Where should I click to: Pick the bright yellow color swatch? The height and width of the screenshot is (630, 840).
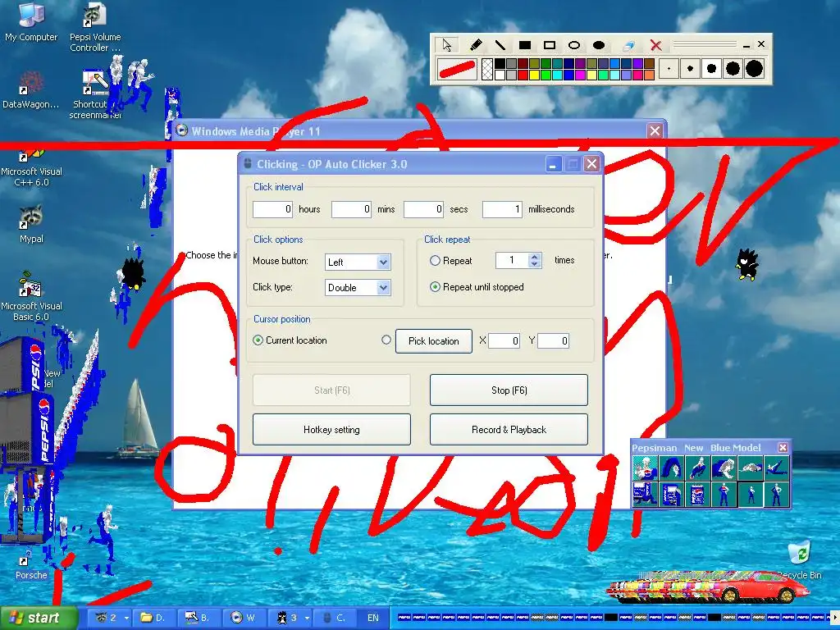click(x=534, y=75)
